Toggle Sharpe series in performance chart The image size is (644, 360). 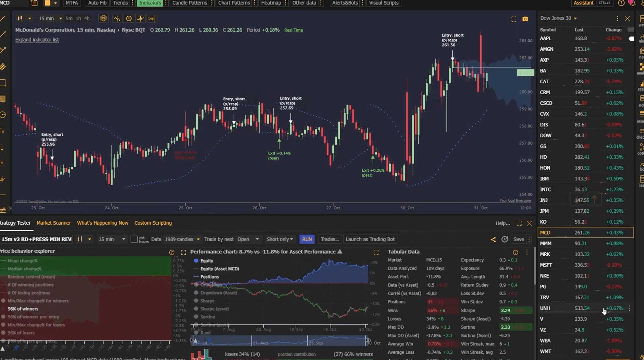tap(205, 301)
